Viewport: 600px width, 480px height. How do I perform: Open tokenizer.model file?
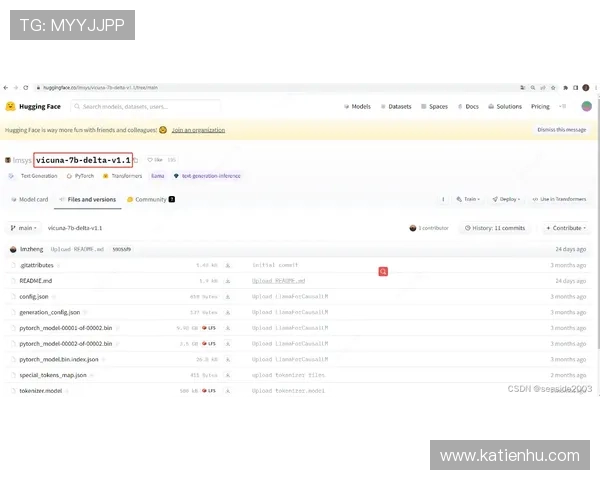click(41, 391)
